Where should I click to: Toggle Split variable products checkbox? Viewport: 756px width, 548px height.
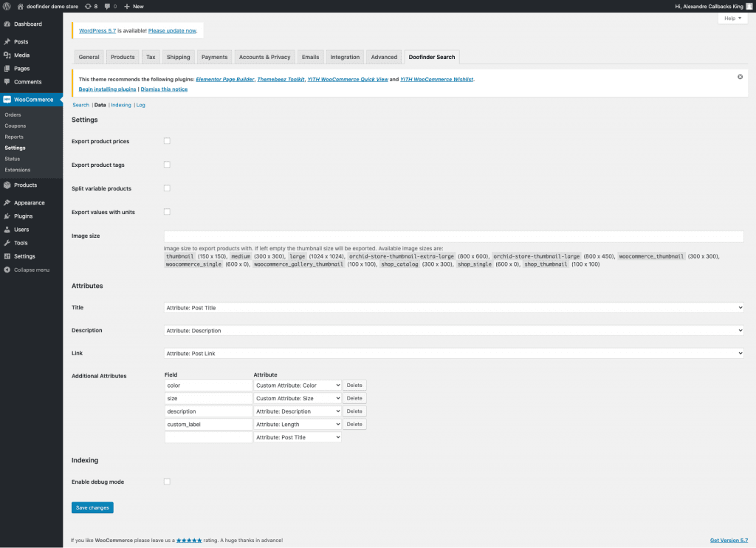167,188
